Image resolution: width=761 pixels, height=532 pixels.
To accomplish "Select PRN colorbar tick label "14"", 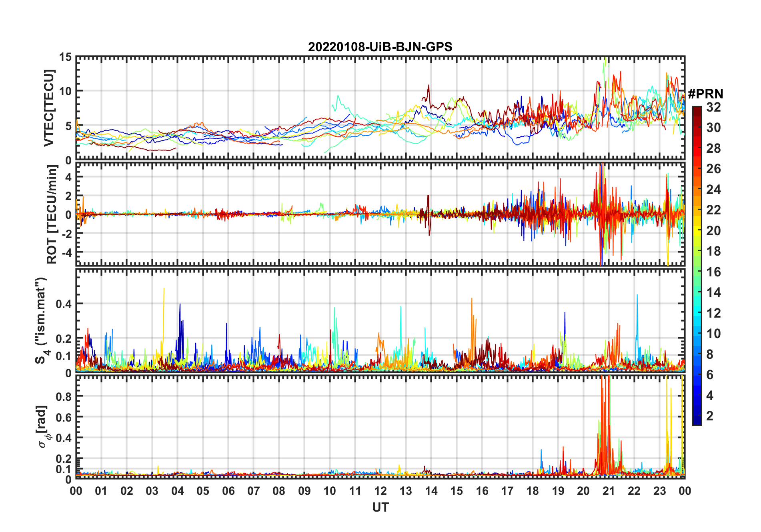I will (713, 292).
